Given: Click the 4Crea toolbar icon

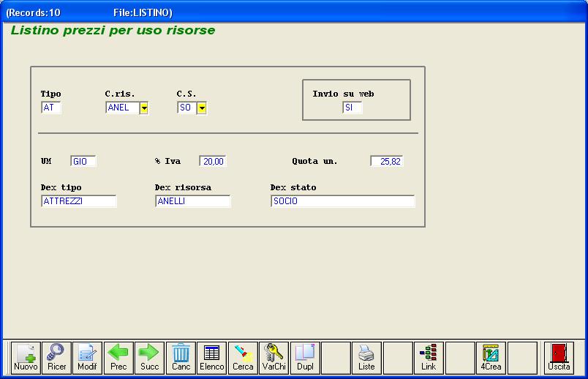Looking at the screenshot, I should tap(491, 357).
